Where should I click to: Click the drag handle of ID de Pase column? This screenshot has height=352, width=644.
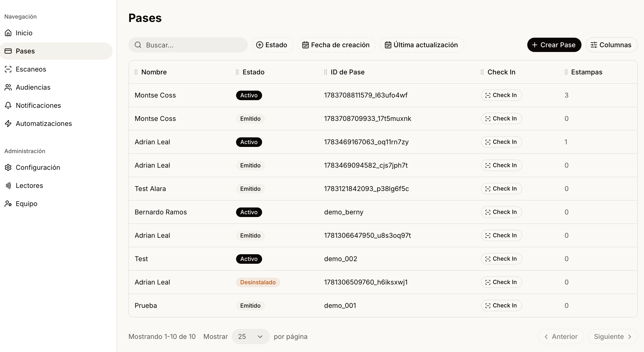point(326,72)
